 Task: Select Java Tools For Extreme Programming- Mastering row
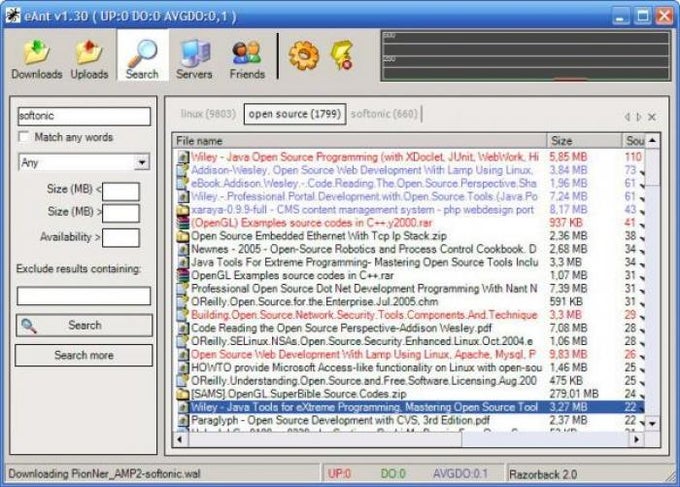[x=409, y=262]
